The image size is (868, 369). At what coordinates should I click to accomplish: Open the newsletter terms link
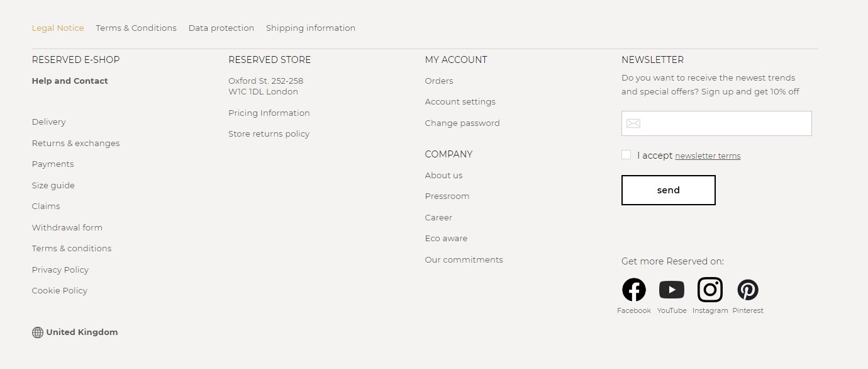pos(708,156)
